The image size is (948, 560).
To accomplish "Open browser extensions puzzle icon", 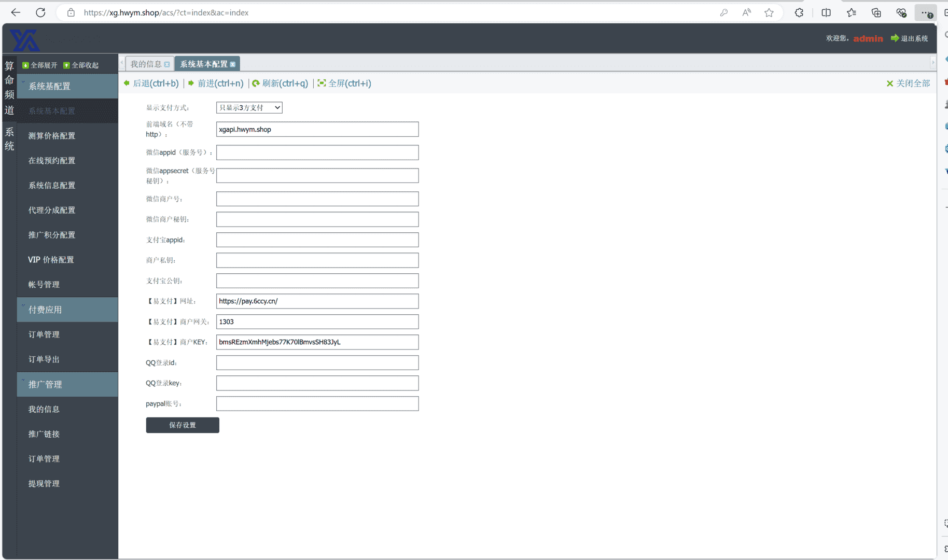I will [799, 12].
